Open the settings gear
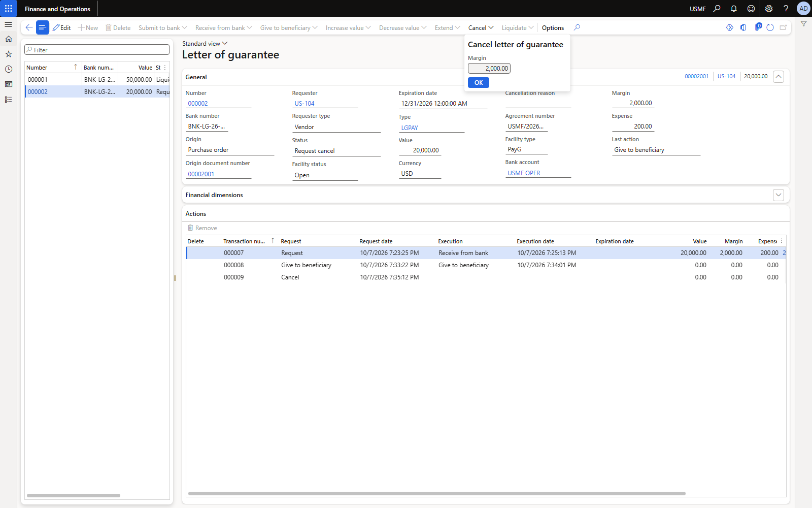812x508 pixels. (769, 9)
